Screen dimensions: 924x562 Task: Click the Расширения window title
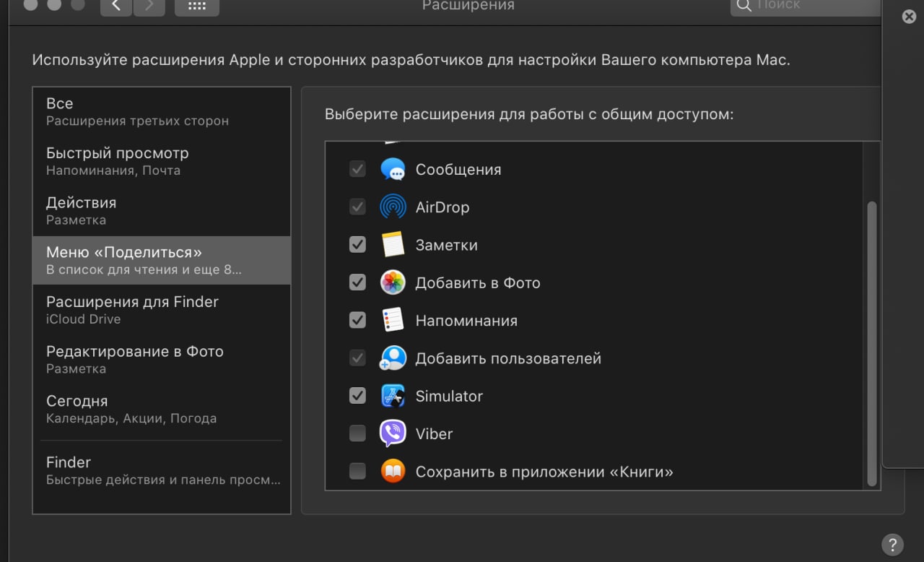tap(468, 6)
